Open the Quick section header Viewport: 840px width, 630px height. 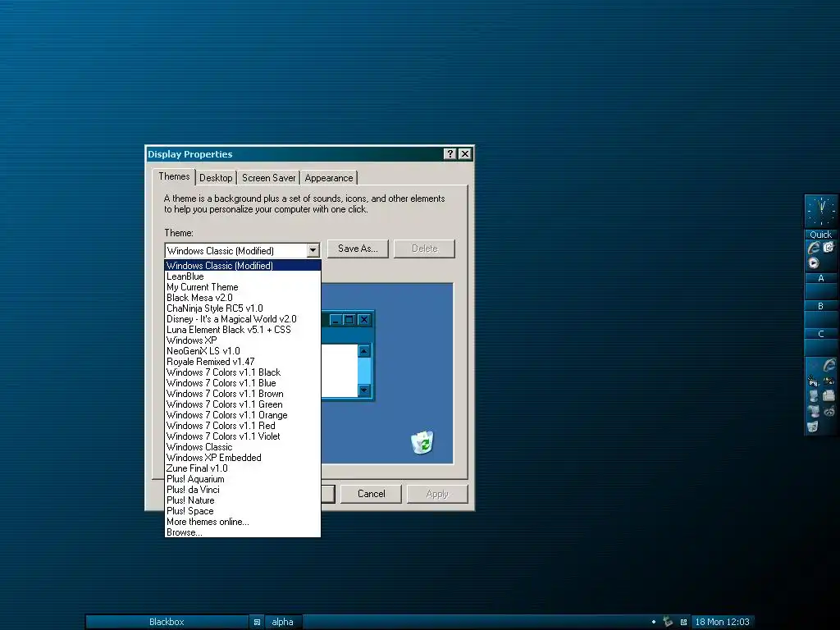click(x=820, y=234)
